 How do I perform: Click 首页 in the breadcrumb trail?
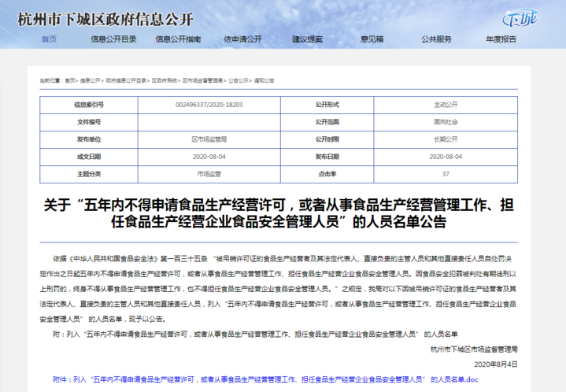[70, 80]
